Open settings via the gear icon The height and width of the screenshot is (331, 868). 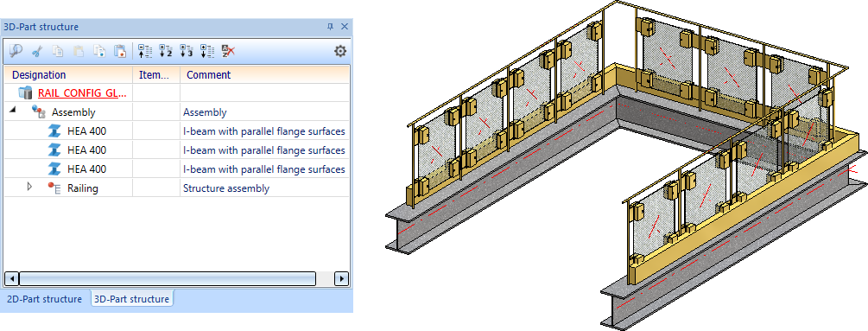tap(340, 52)
